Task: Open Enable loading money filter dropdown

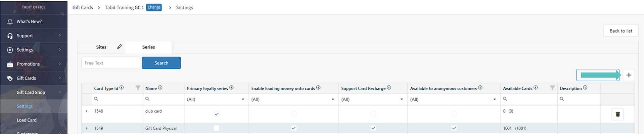Action: (293, 99)
